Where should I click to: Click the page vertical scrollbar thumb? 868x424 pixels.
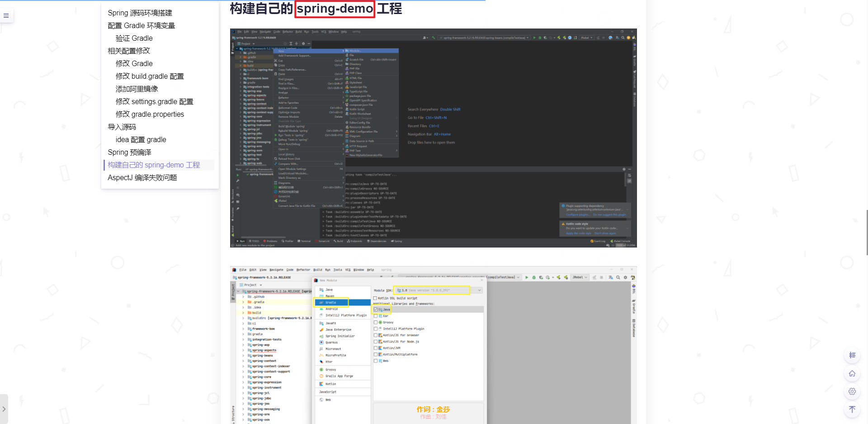click(x=867, y=233)
